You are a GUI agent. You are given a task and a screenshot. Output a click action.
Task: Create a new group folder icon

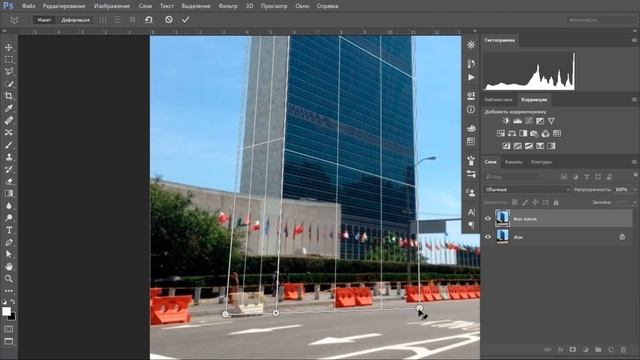(598, 350)
